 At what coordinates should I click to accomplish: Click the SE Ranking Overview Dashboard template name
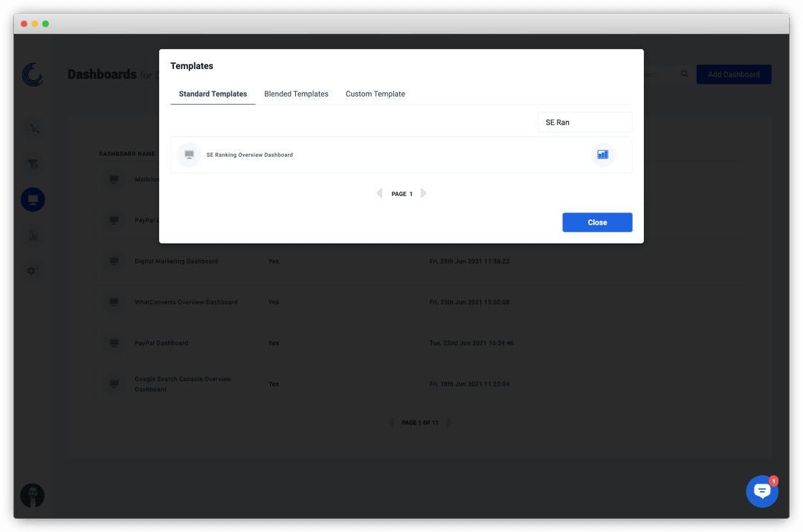(x=249, y=155)
